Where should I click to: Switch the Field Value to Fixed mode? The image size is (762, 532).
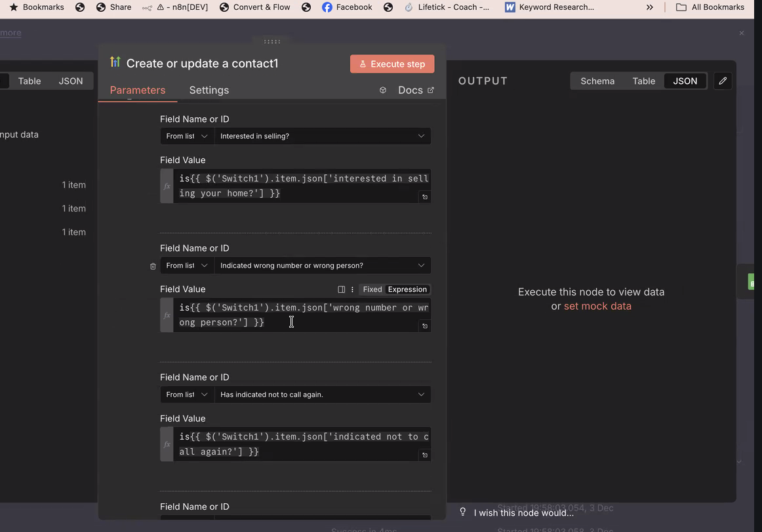372,289
